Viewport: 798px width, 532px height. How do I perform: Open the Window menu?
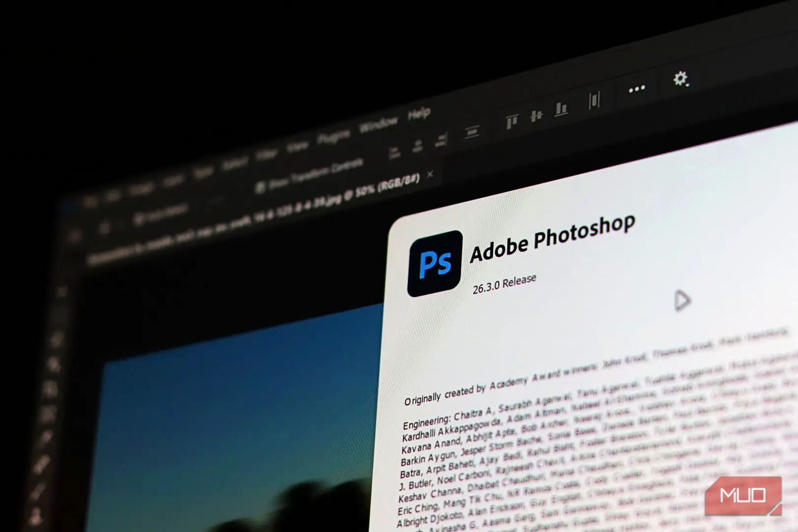[x=378, y=125]
